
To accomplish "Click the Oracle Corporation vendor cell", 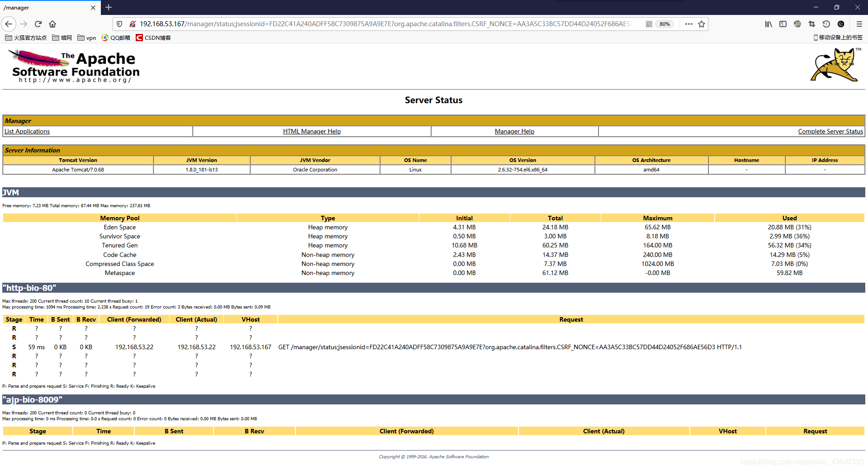I will (x=315, y=170).
